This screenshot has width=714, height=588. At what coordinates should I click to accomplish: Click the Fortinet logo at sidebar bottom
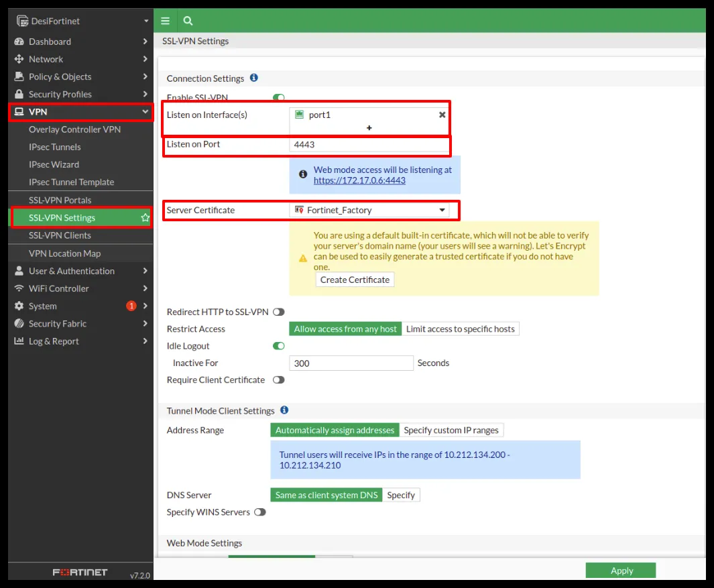click(x=80, y=573)
